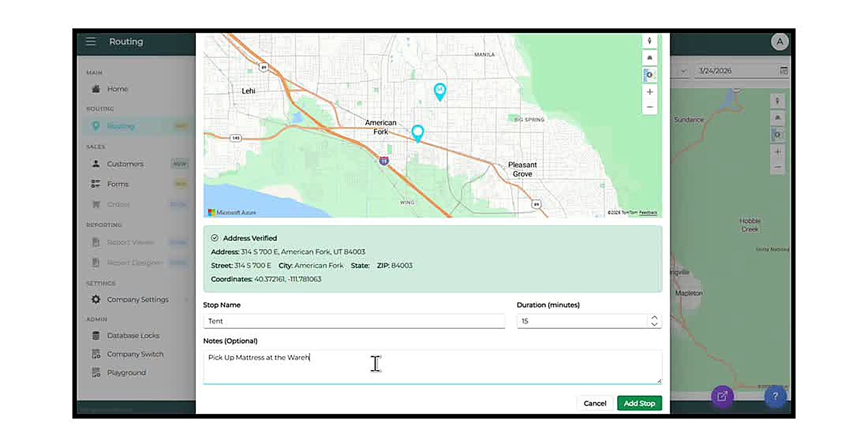Click the Home building icon
The width and height of the screenshot is (868, 447).
pyautogui.click(x=96, y=89)
